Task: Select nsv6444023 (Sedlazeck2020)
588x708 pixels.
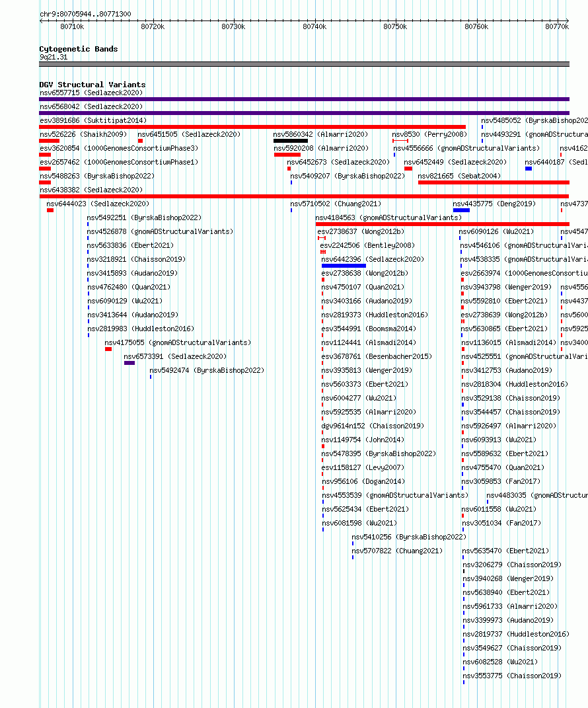Action: click(x=98, y=204)
